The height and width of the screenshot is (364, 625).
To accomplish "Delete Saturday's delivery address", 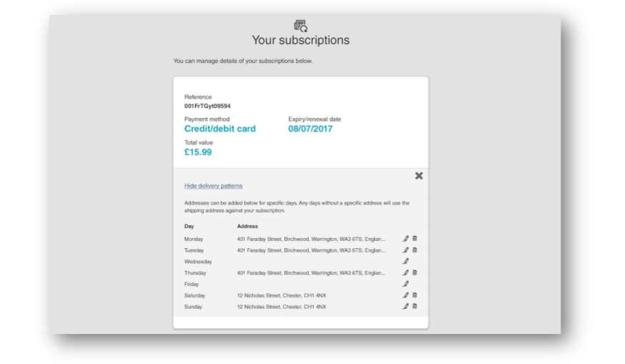I will point(415,295).
